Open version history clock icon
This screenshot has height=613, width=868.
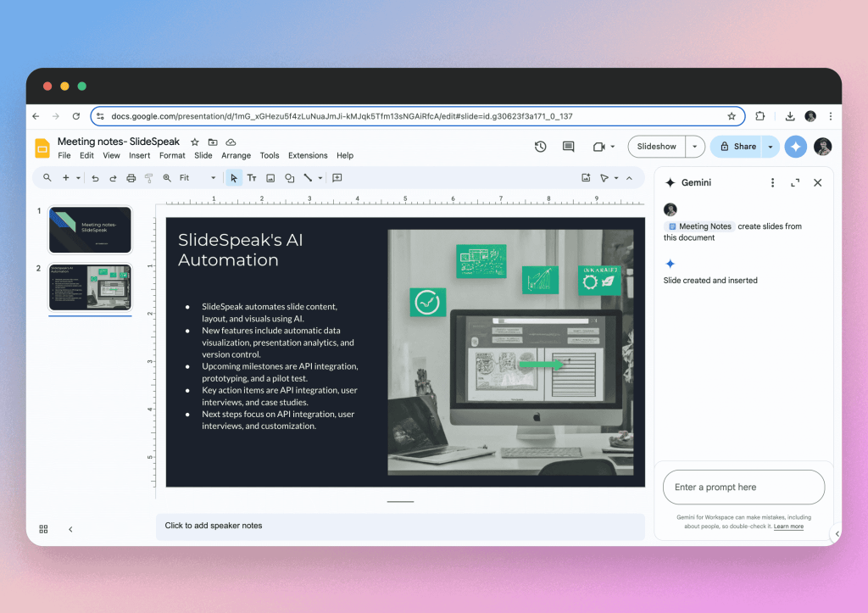click(x=540, y=147)
